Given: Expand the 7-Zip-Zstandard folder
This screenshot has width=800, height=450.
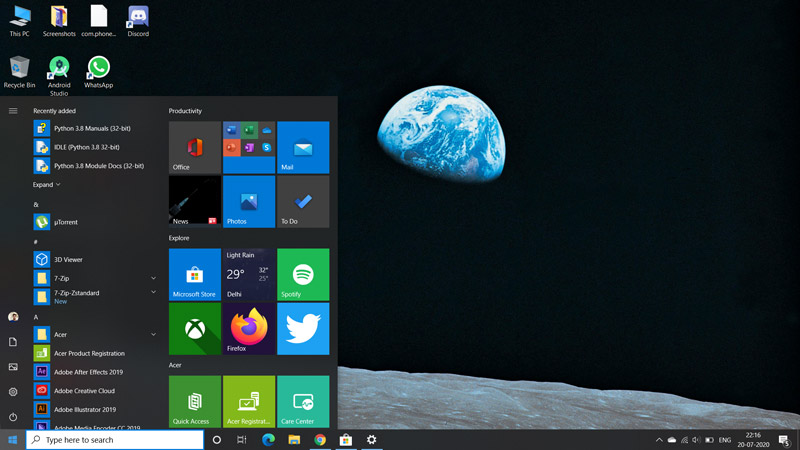Looking at the screenshot, I should coord(153,292).
